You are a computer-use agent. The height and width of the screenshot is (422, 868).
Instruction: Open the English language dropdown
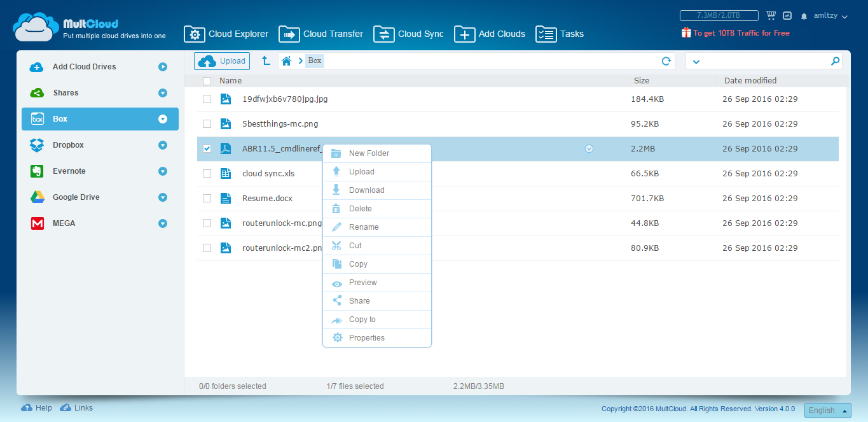tap(827, 411)
